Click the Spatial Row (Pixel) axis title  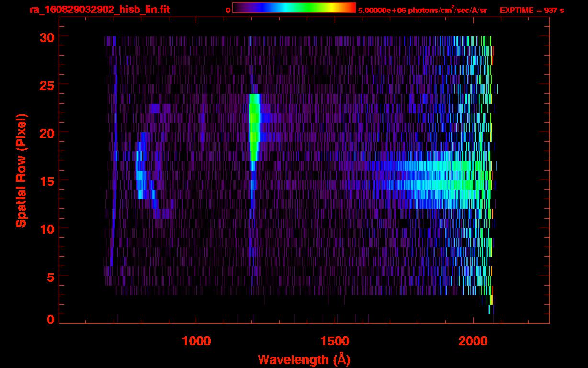(21, 170)
